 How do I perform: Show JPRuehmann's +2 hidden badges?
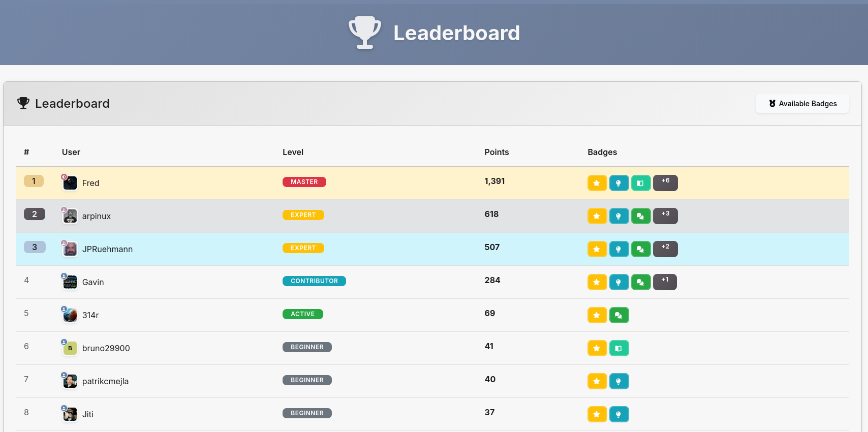(x=665, y=249)
